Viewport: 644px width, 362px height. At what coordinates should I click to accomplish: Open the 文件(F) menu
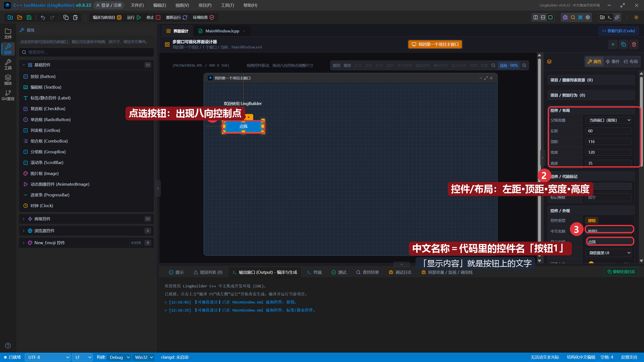point(137,5)
